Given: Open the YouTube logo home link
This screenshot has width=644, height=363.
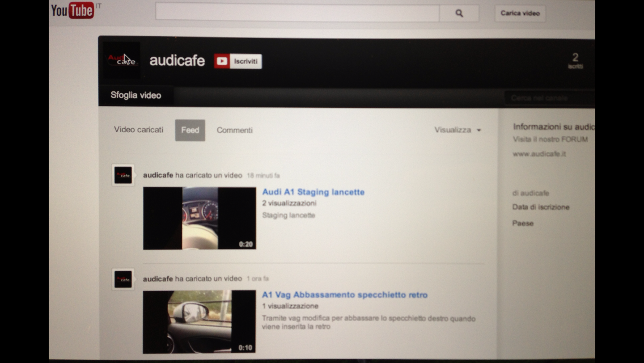Looking at the screenshot, I should 73,10.
